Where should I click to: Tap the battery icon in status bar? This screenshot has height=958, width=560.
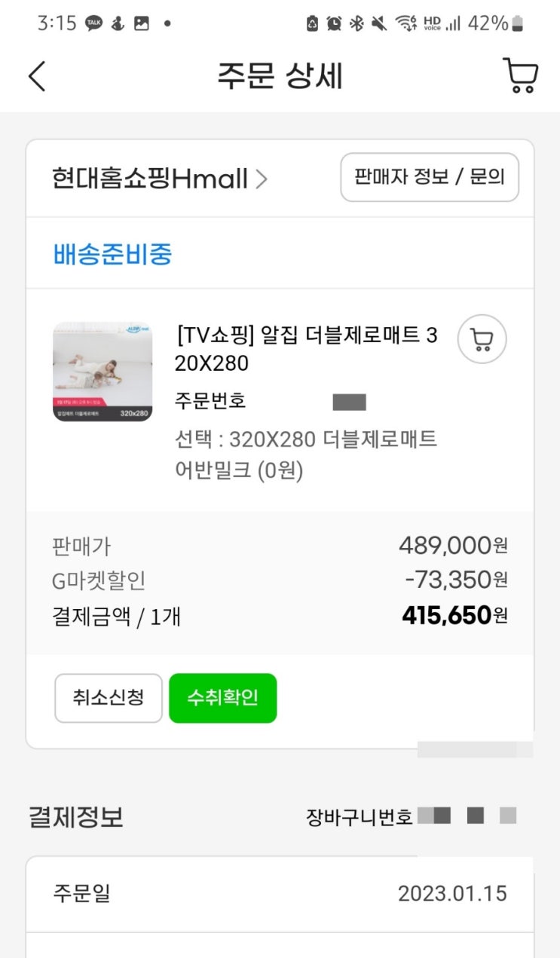click(x=517, y=23)
